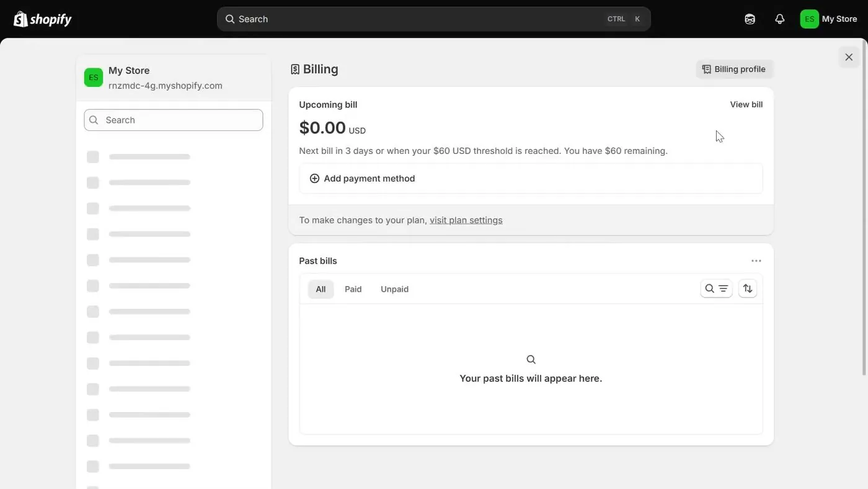
Task: Click the Shopify logo
Action: (43, 19)
